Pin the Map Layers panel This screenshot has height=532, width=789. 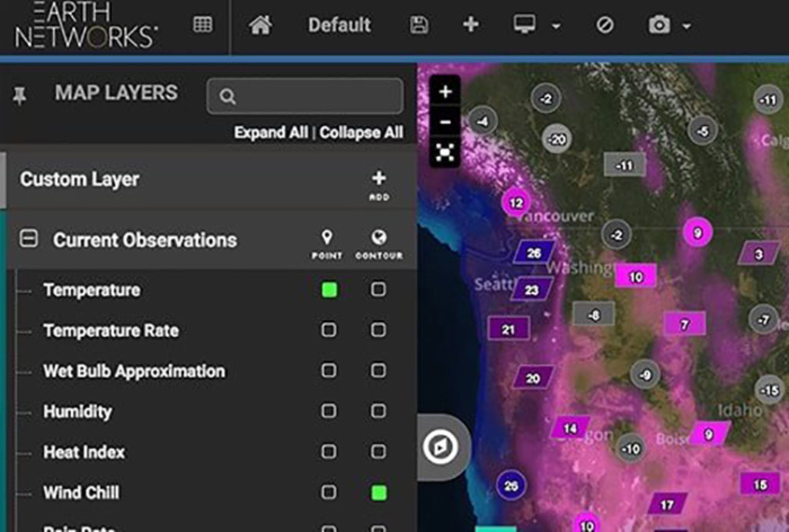tap(19, 96)
